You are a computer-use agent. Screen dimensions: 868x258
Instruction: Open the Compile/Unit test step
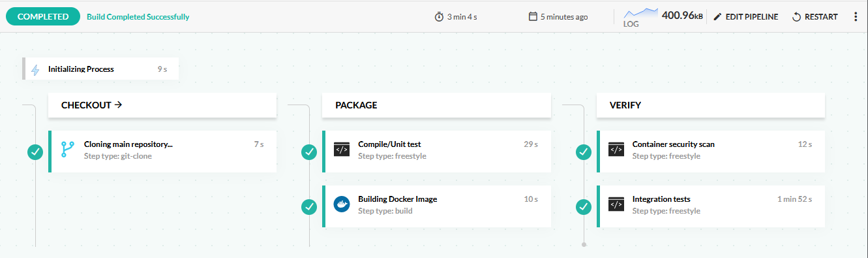pyautogui.click(x=436, y=151)
